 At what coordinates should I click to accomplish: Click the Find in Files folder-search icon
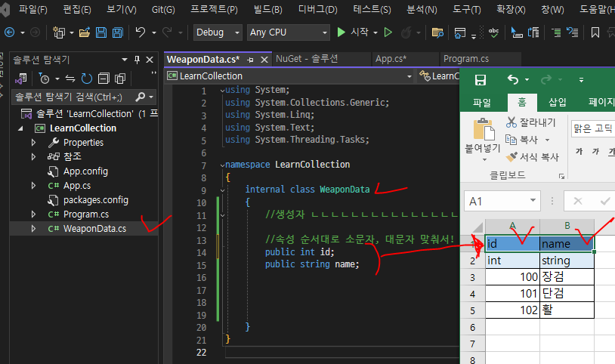(437, 32)
